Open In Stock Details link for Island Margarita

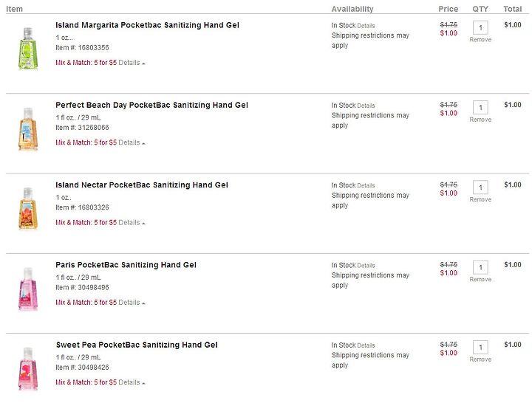366,26
